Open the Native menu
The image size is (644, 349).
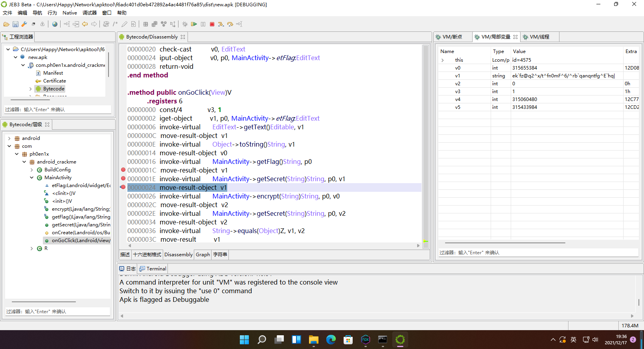[x=70, y=13]
